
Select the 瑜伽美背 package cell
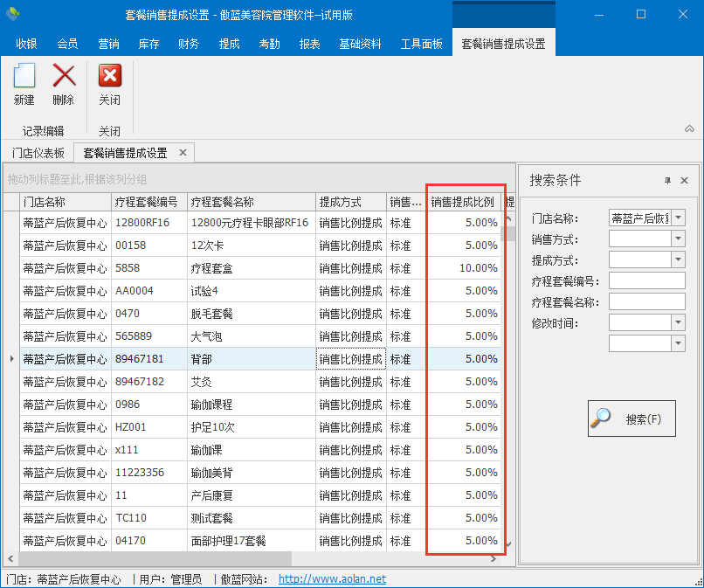tap(252, 473)
